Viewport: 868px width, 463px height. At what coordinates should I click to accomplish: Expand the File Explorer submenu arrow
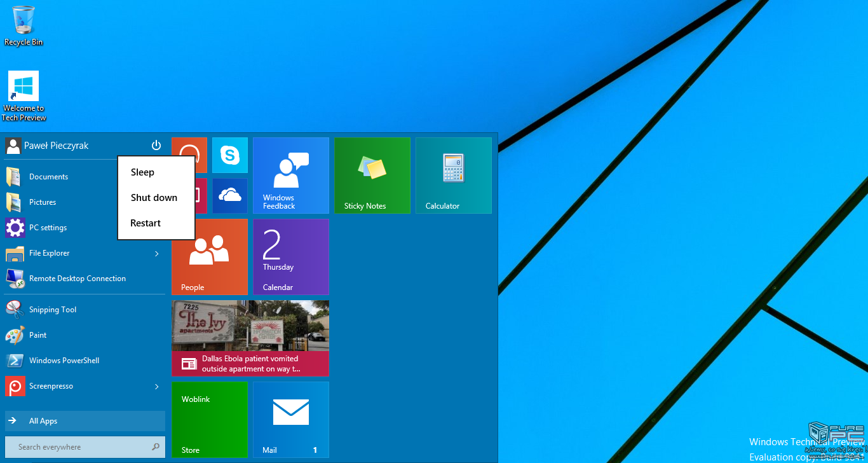[x=156, y=254]
